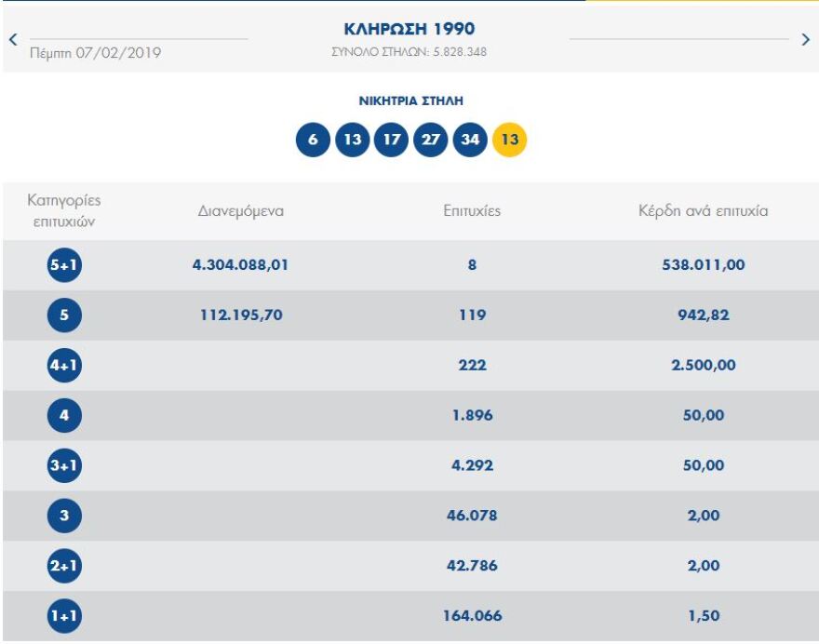Select the winning number ball 6

(313, 141)
